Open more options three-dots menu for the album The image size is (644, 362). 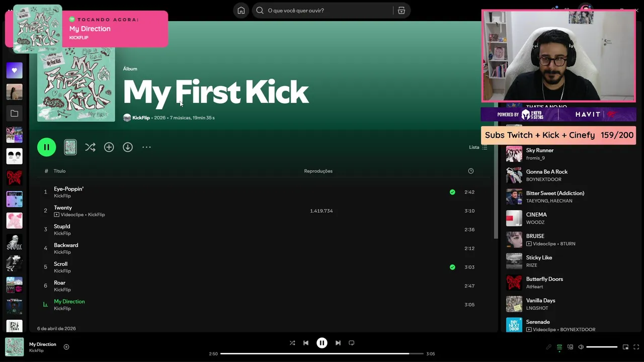point(146,147)
